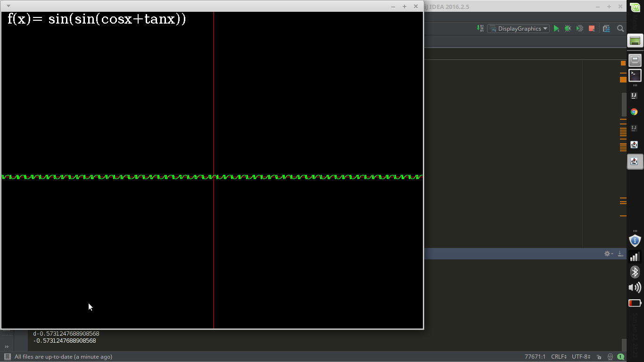644x362 pixels.
Task: Maximize the IntelliJ IDEA window
Action: click(609, 7)
